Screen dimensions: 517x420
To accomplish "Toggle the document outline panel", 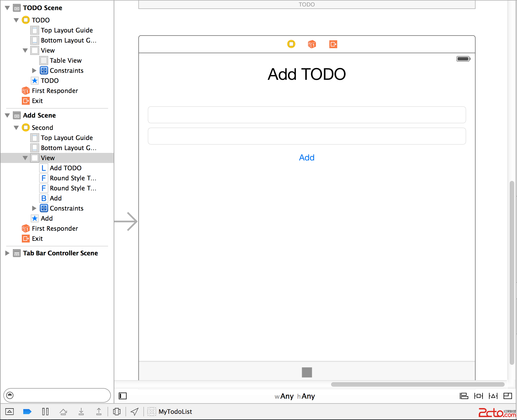I will pos(123,396).
